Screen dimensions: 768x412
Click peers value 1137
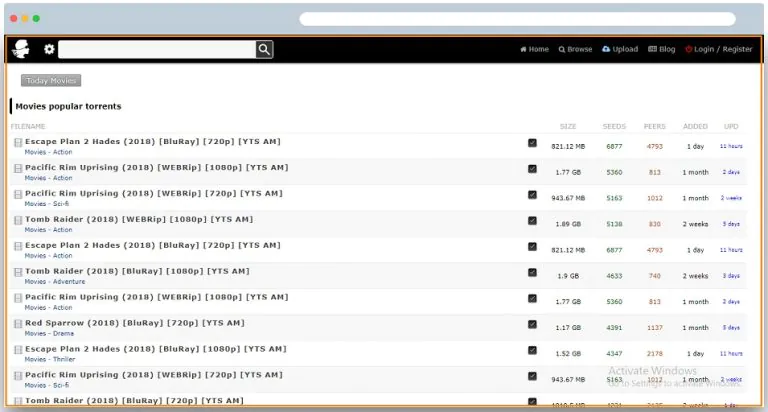(655, 328)
